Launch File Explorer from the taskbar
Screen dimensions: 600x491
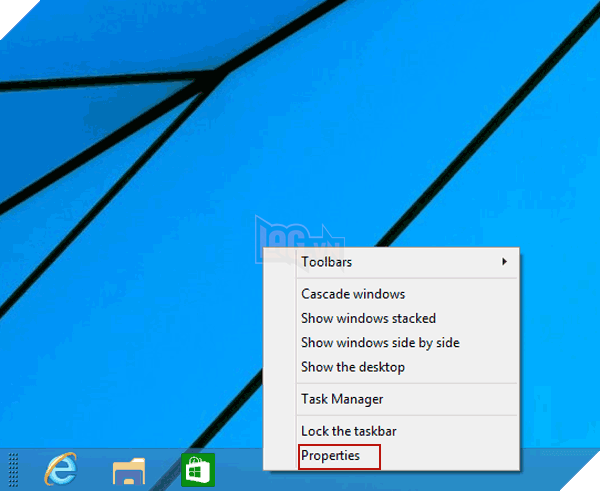coord(129,471)
